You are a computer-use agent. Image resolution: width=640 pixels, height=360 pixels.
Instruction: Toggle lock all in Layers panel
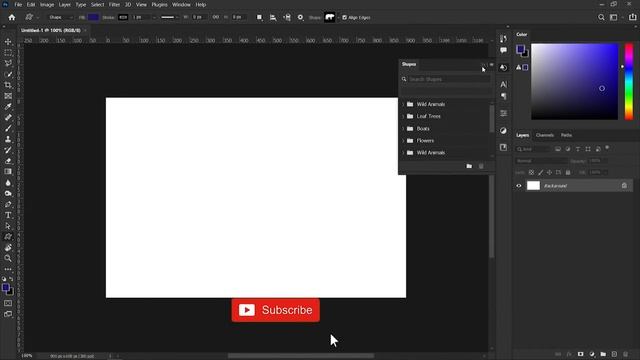tap(568, 173)
